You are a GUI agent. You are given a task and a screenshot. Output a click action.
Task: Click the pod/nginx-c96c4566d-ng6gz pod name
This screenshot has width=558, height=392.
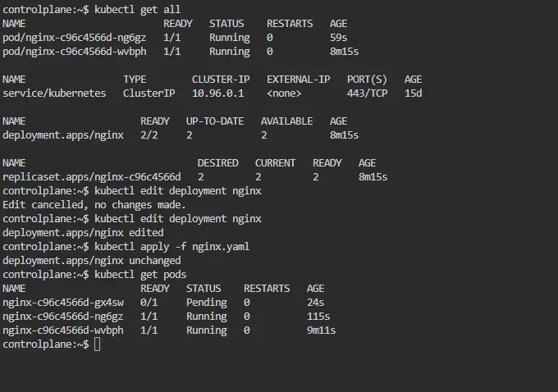75,38
